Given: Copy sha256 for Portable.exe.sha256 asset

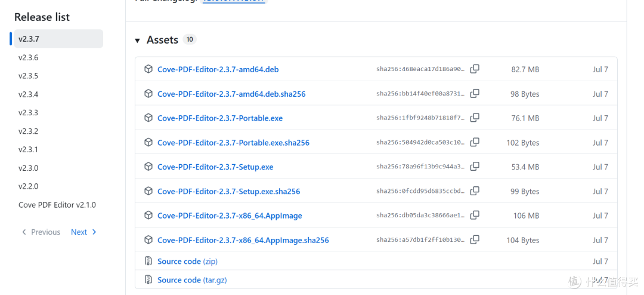Looking at the screenshot, I should [475, 142].
